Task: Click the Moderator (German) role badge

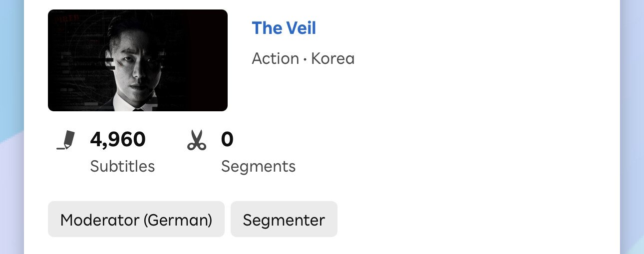Action: pyautogui.click(x=136, y=219)
